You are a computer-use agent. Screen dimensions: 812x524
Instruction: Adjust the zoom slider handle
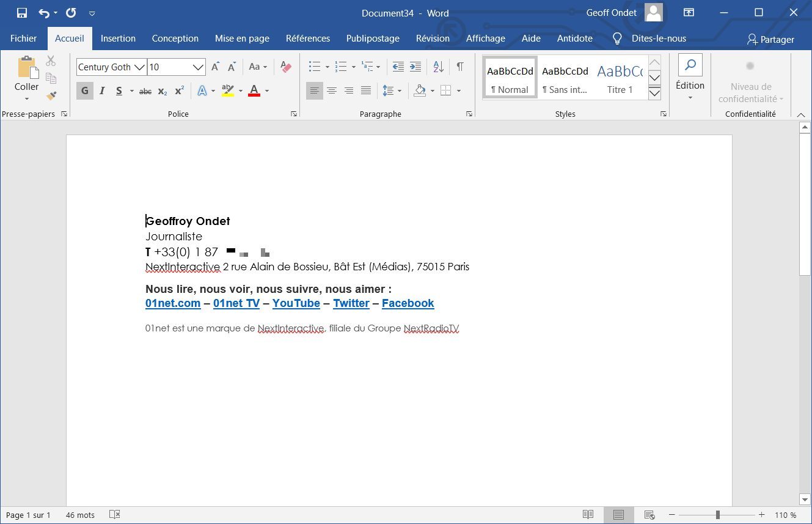click(x=718, y=515)
